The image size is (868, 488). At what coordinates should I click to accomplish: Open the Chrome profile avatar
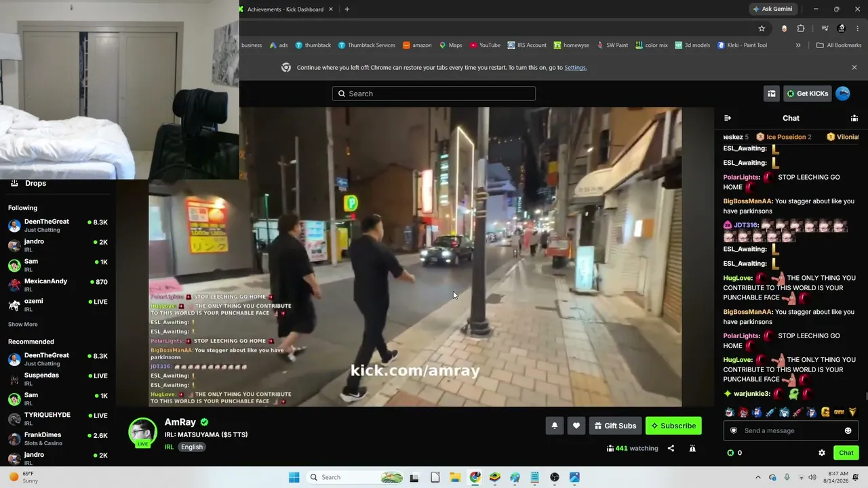[842, 28]
